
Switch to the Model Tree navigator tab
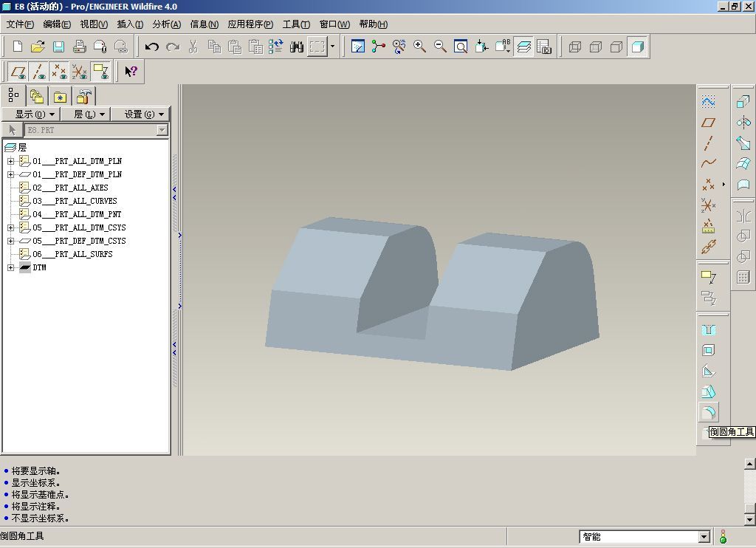[13, 96]
